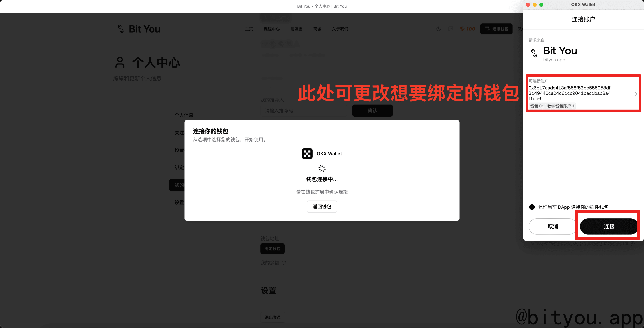Viewport: 644px width, 328px height.
Task: Click the bityou.app domain text
Action: [x=554, y=60]
